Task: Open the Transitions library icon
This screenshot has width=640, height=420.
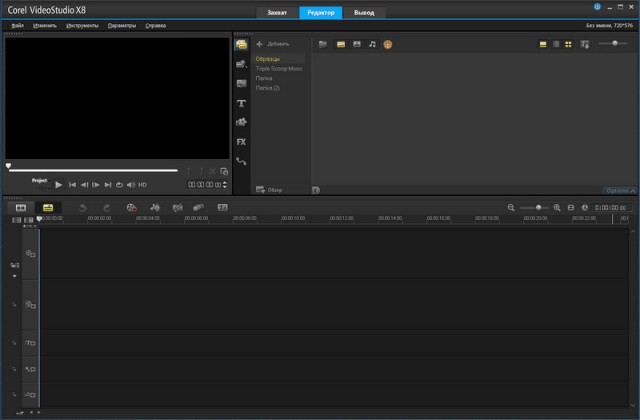Action: coord(241,84)
